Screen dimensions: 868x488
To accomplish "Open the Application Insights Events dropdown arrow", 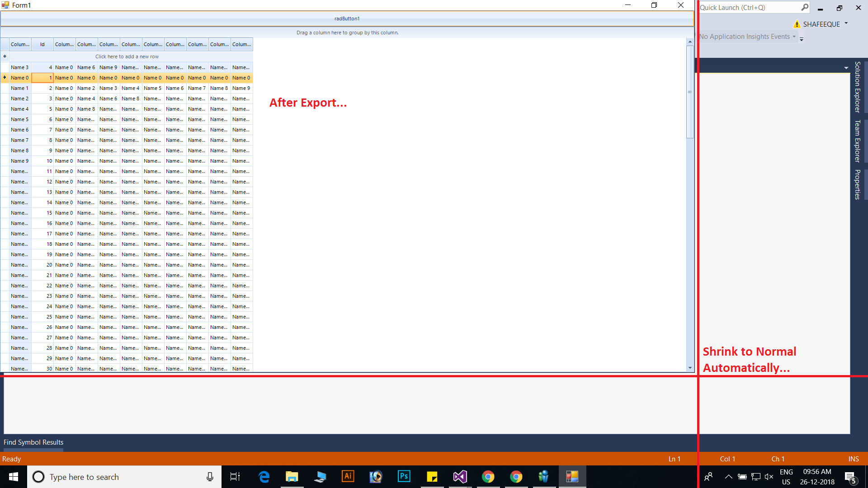I will (794, 37).
